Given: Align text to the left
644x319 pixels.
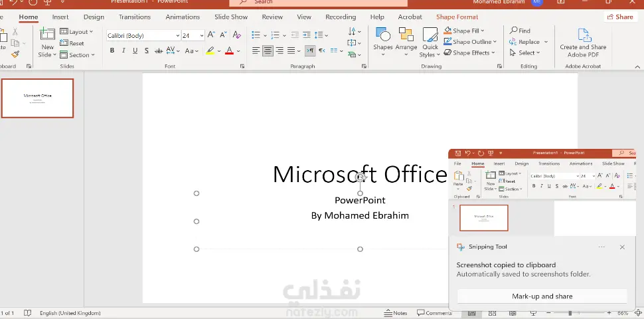Looking at the screenshot, I should (x=256, y=51).
